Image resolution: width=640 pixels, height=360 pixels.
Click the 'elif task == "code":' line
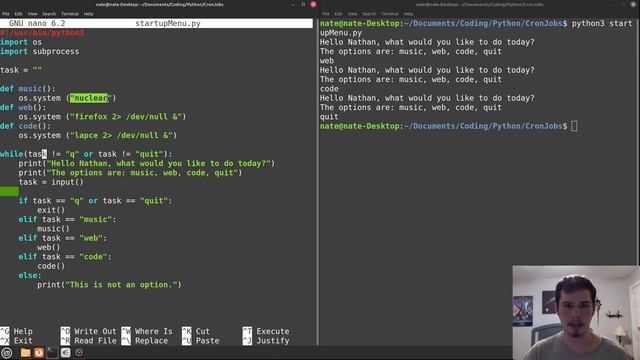(65, 257)
